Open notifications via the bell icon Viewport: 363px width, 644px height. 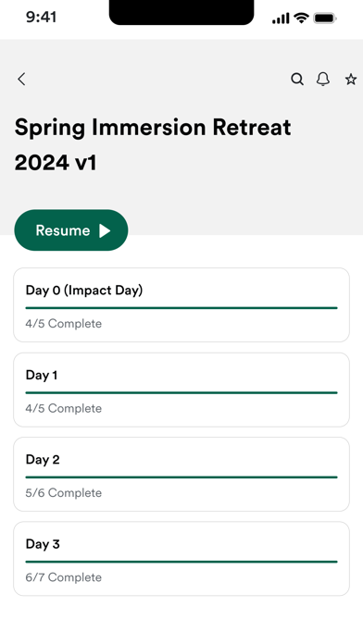pos(323,79)
